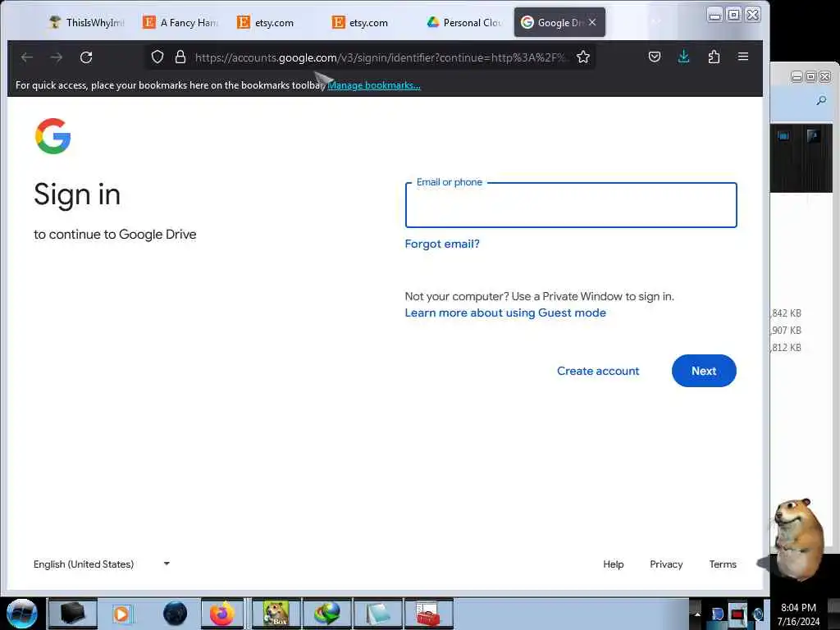Open the Manage bookmarks link
The width and height of the screenshot is (840, 630).
pos(374,85)
